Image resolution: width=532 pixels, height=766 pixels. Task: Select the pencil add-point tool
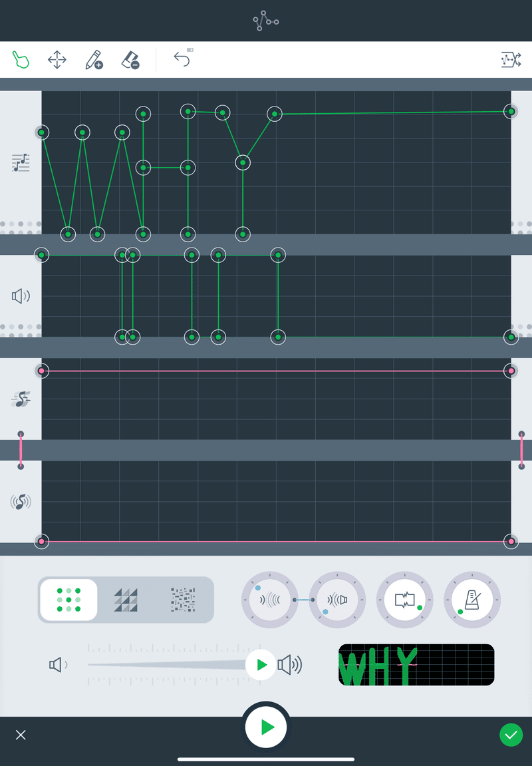point(94,60)
